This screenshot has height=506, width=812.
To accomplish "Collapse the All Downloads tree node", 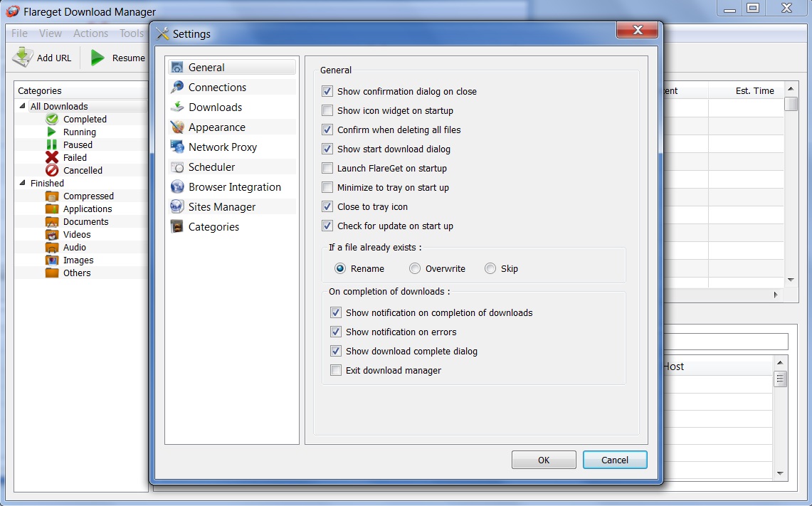I will point(22,105).
